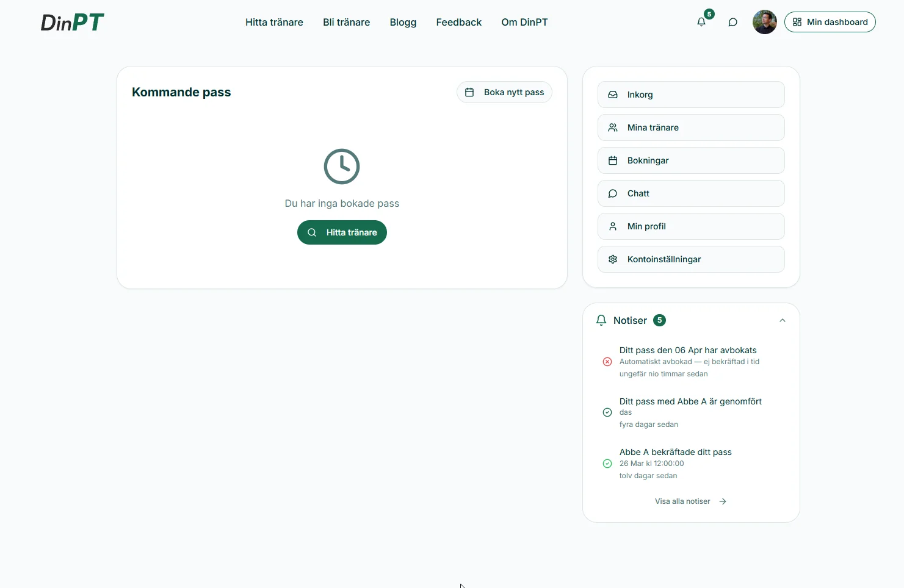Open Bli tränare in navigation
The width and height of the screenshot is (904, 588).
(346, 22)
